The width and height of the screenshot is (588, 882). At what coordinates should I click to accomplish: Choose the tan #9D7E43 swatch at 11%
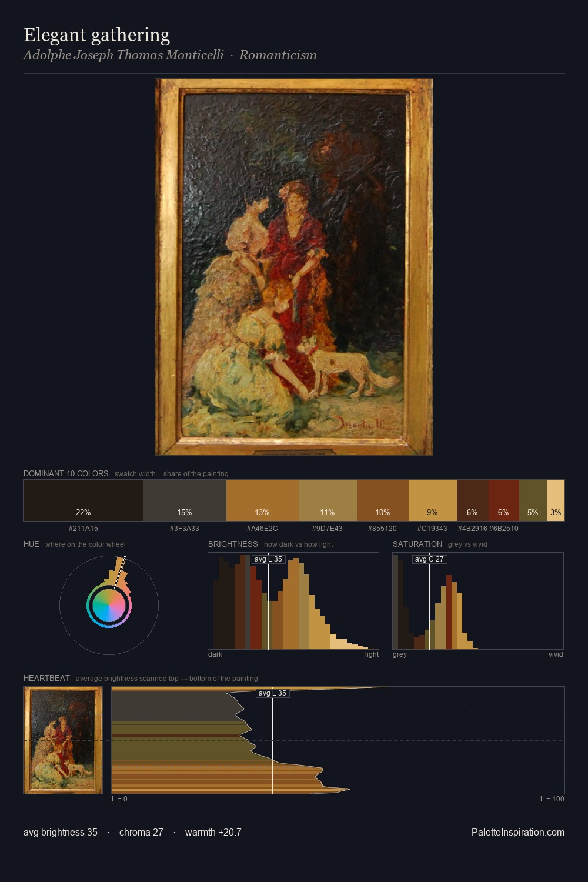click(x=328, y=500)
